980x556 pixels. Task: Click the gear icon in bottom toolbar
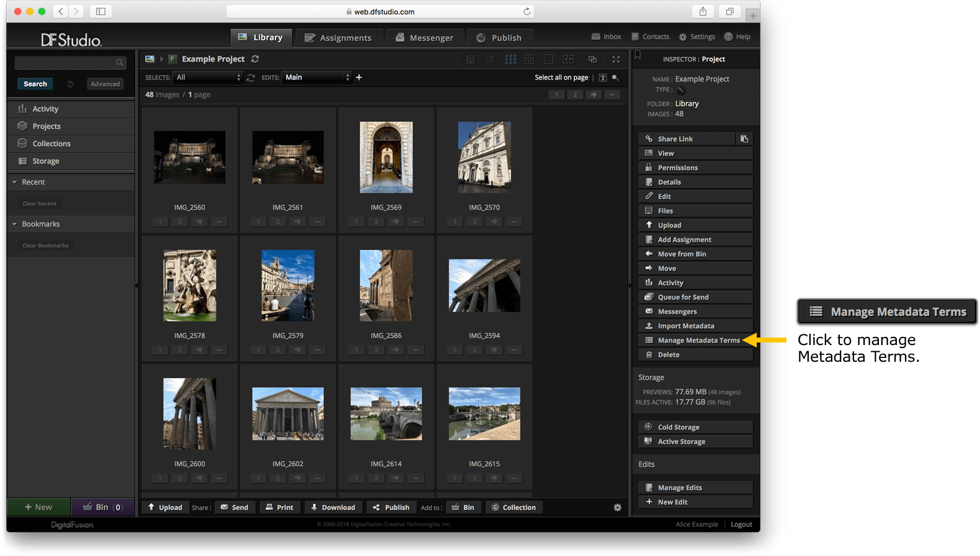617,508
